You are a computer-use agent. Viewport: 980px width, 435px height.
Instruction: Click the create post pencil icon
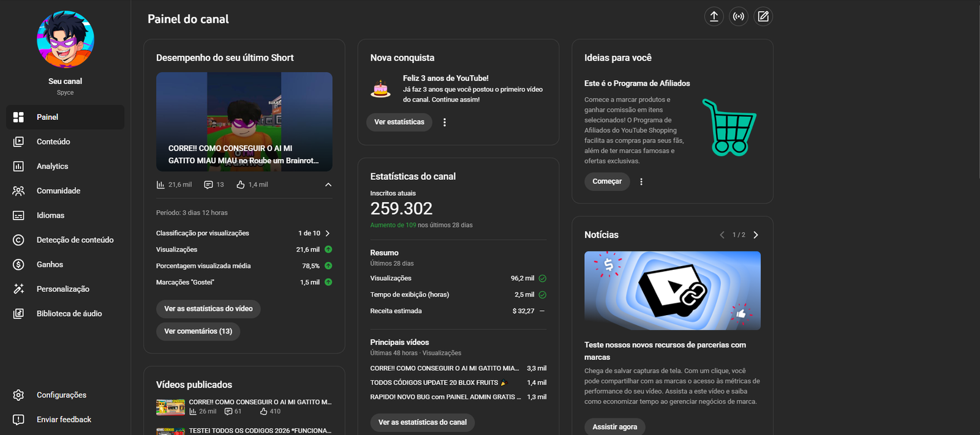point(763,17)
